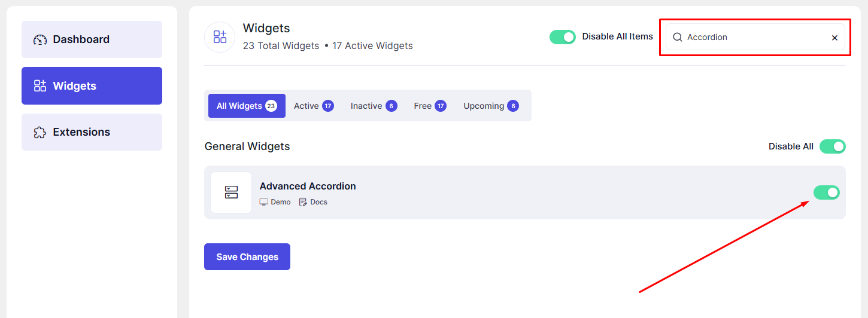868x318 pixels.
Task: Toggle the Disable All Items switch
Action: coord(562,37)
